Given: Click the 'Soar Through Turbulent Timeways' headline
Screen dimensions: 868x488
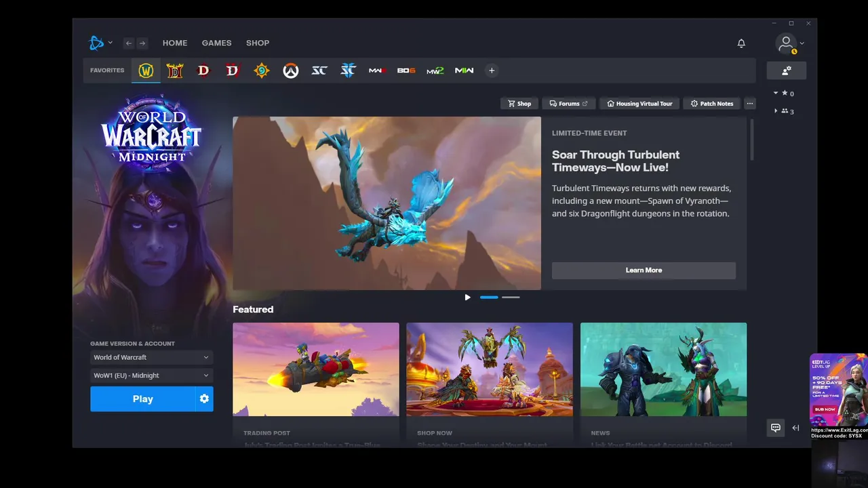Looking at the screenshot, I should (616, 161).
